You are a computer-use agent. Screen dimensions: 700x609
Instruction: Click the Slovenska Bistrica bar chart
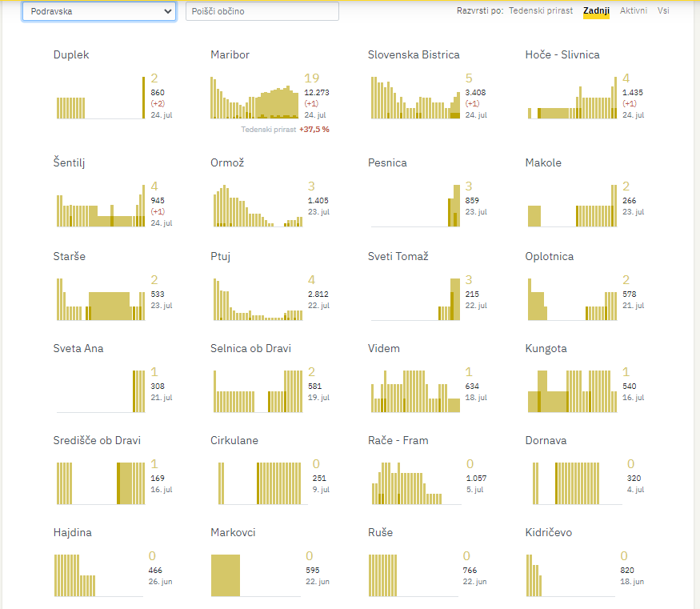click(415, 98)
